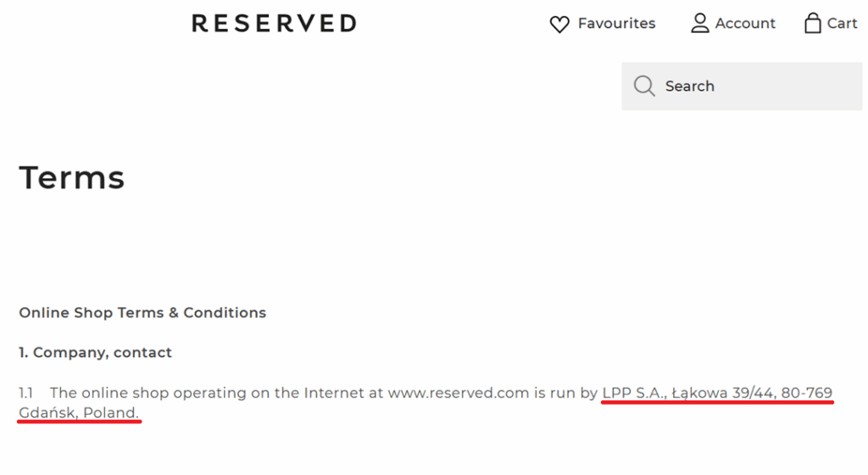Image resolution: width=868 pixels, height=475 pixels.
Task: Click the search magnifying glass icon
Action: pyautogui.click(x=644, y=86)
